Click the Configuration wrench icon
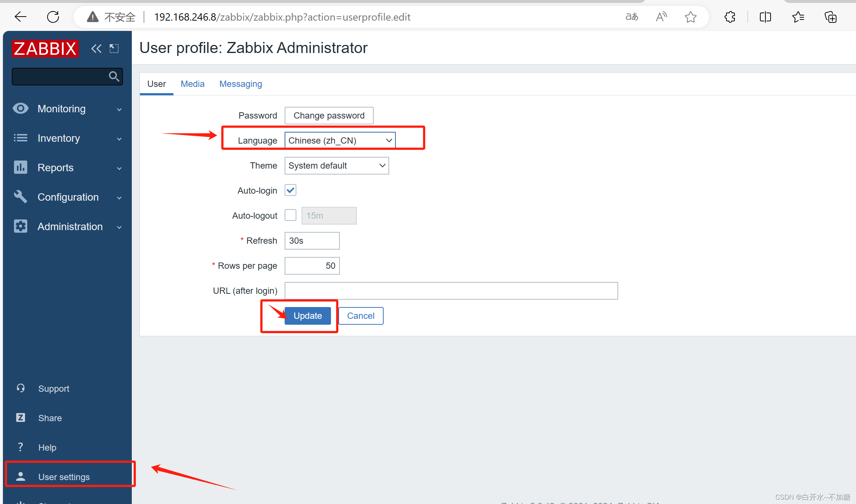This screenshot has width=856, height=504. click(x=21, y=197)
